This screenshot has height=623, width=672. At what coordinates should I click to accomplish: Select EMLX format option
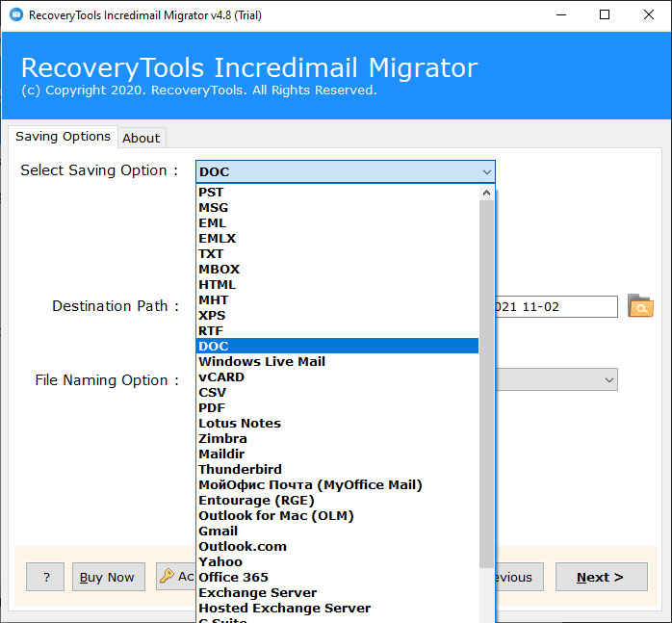coord(337,239)
